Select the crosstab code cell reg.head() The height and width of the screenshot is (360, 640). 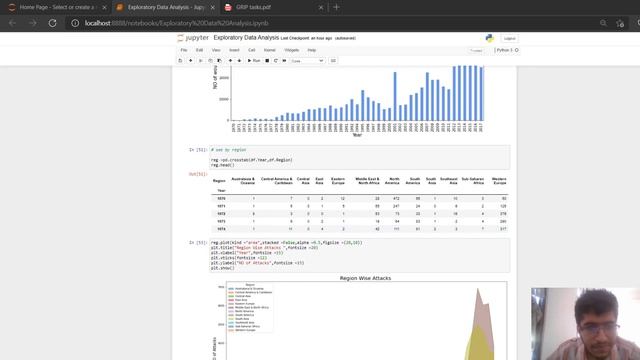(360, 157)
